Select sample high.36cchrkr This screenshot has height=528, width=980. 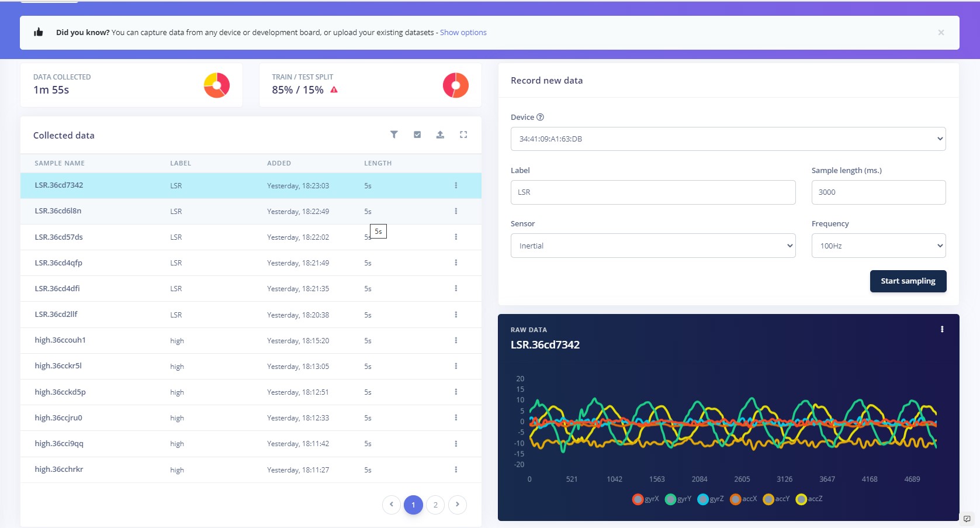click(x=251, y=470)
